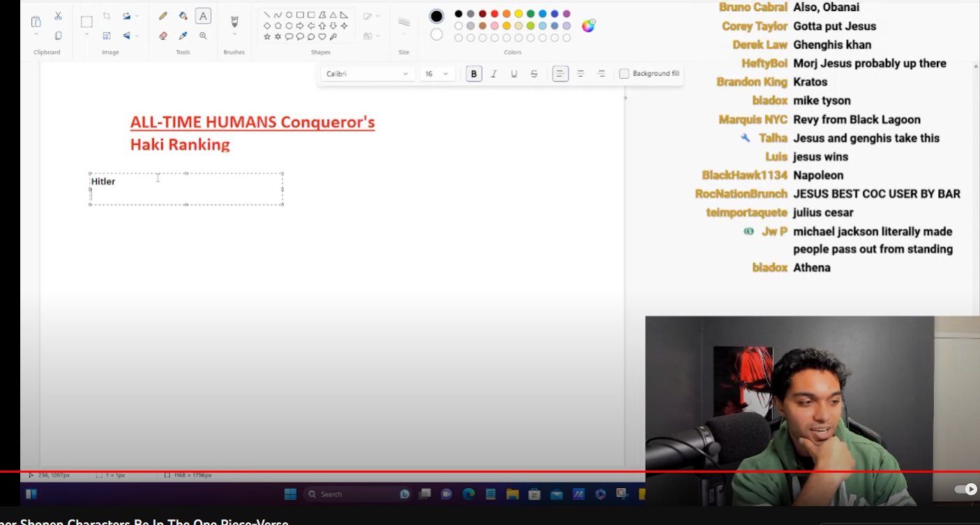Viewport: 980px width, 525px height.
Task: Pick the right arrow shape
Action: point(300,26)
